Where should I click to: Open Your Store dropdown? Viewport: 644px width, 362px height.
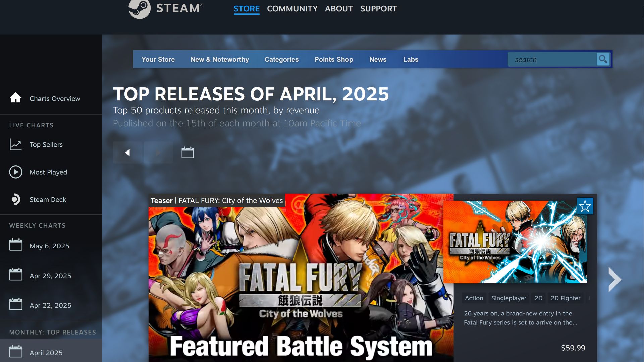coord(158,59)
